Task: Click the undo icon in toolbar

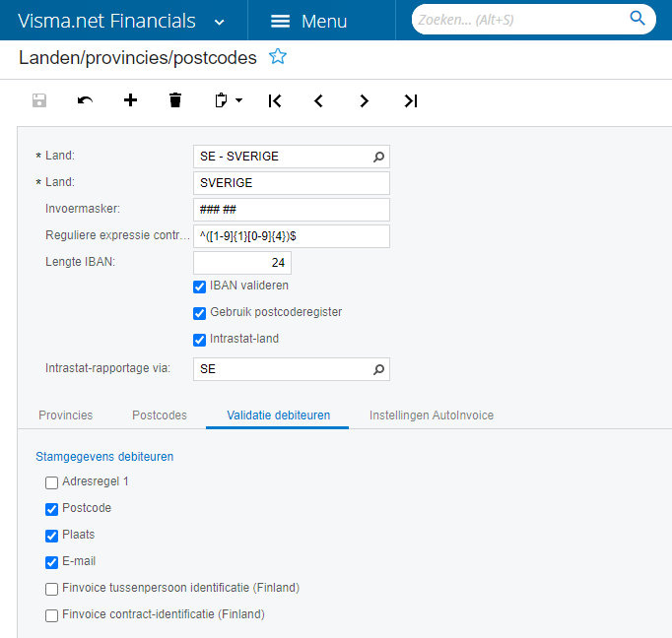Action: (85, 100)
